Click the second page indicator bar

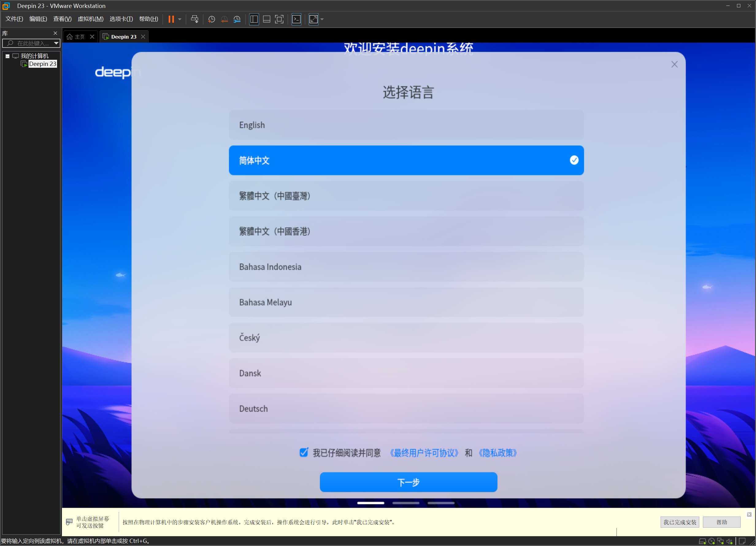coord(406,503)
